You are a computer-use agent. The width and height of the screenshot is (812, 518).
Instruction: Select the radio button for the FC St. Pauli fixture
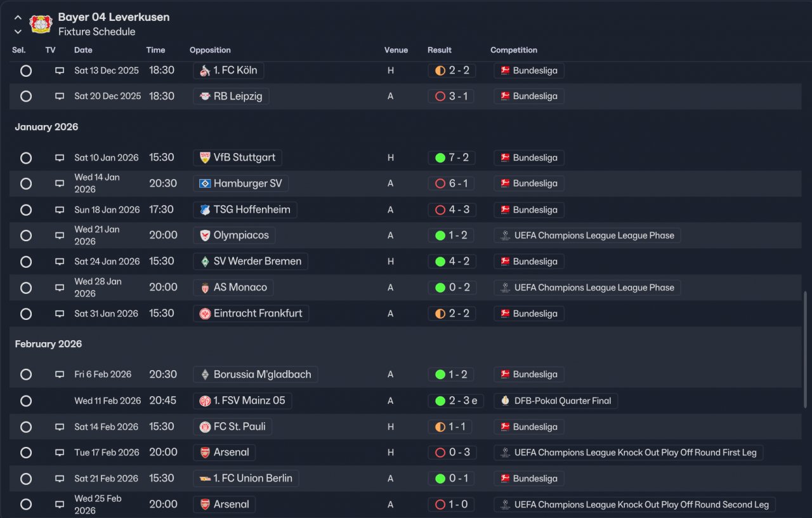[x=26, y=427]
